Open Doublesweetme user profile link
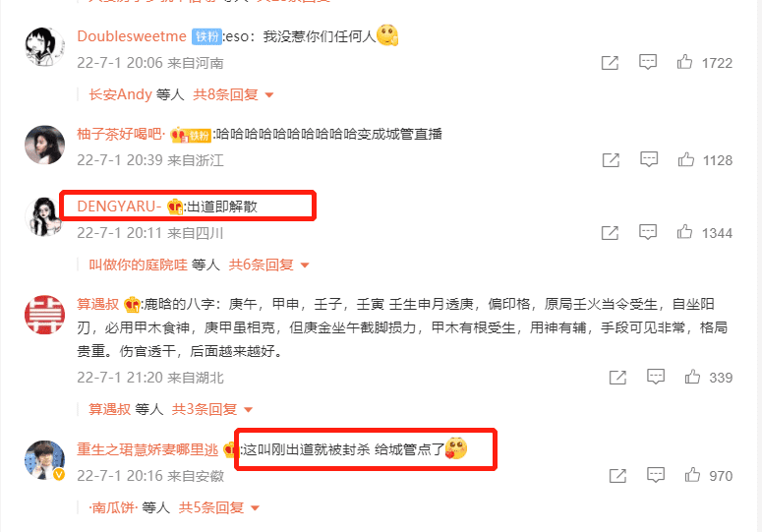Image resolution: width=762 pixels, height=532 pixels. [x=132, y=36]
